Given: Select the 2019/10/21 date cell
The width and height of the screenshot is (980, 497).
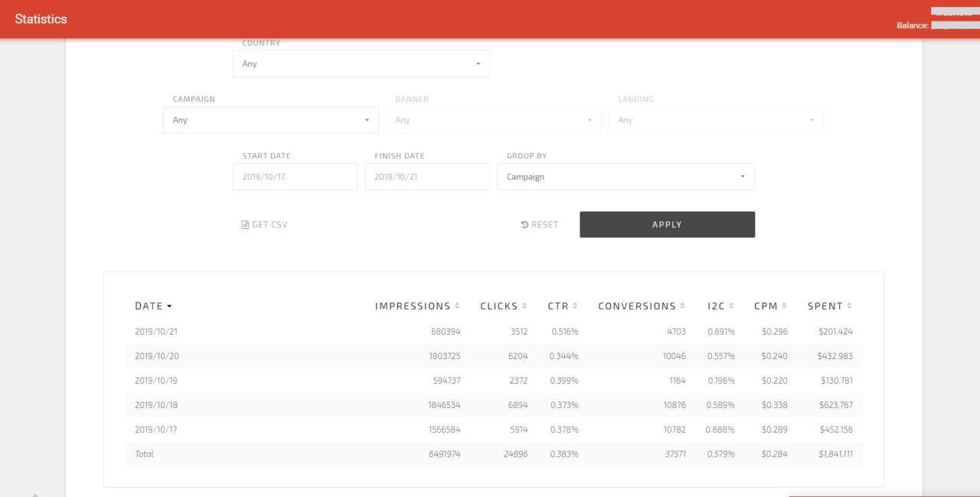Looking at the screenshot, I should [x=156, y=332].
